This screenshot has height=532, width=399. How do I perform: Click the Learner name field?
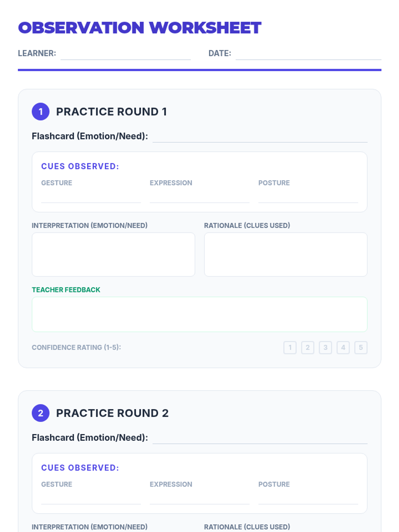[125, 55]
